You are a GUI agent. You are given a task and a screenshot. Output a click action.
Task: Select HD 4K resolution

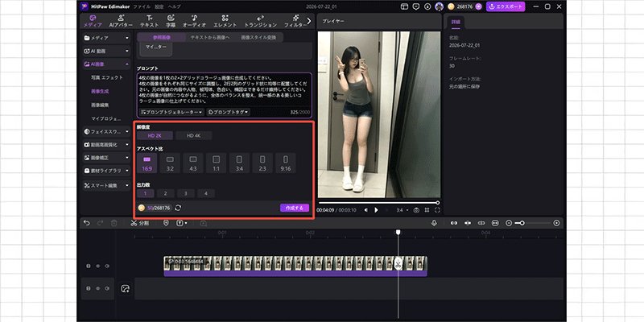coord(194,135)
